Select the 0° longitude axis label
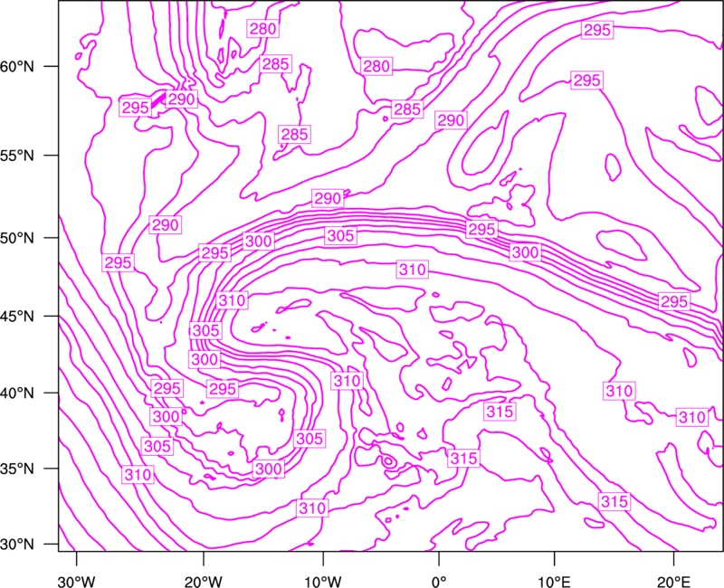 (439, 582)
